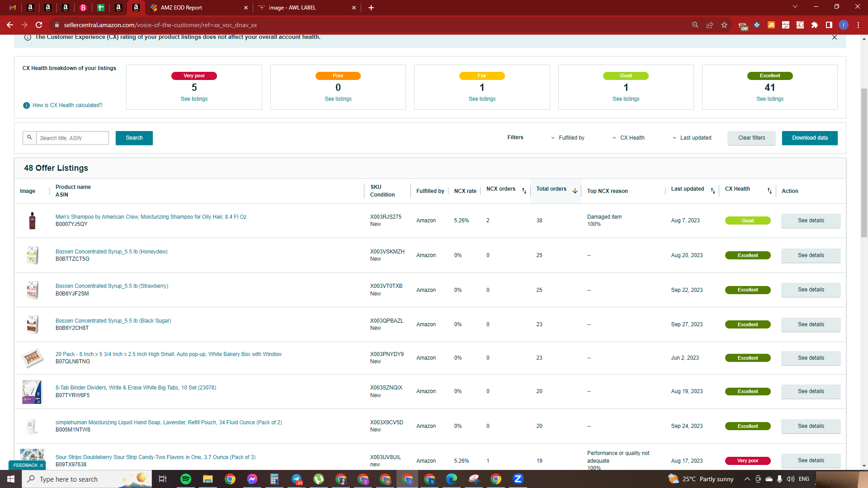See listings under Excellent
The image size is (868, 488).
coord(770,99)
